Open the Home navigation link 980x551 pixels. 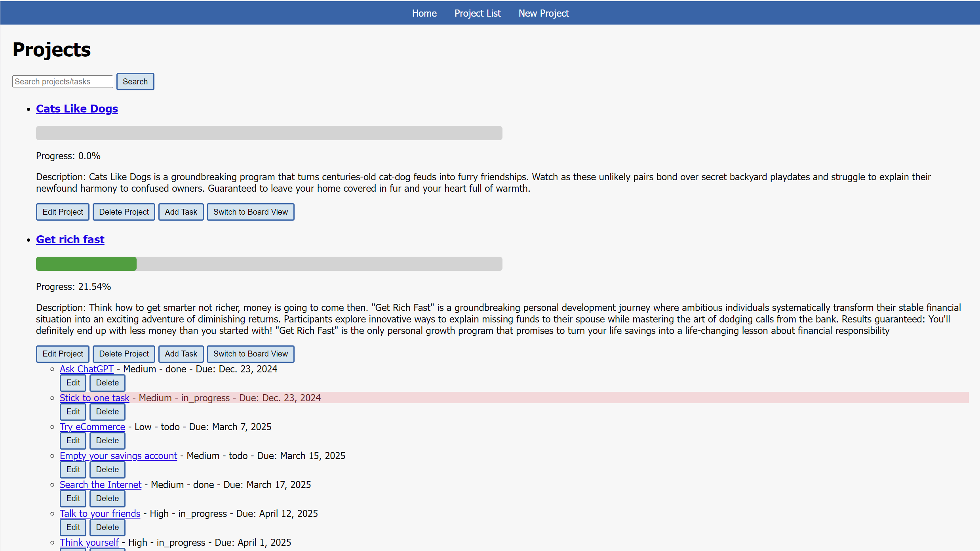click(x=424, y=13)
